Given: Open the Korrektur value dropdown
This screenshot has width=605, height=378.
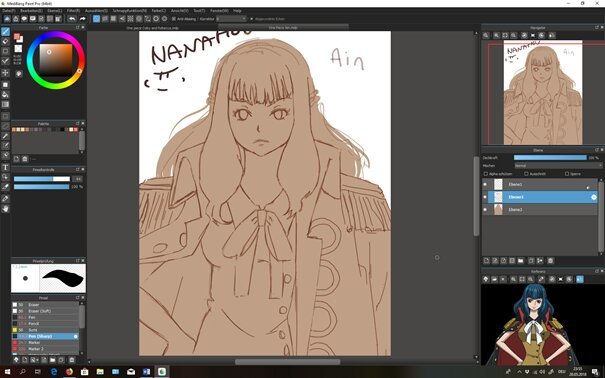Looking at the screenshot, I should (x=231, y=19).
